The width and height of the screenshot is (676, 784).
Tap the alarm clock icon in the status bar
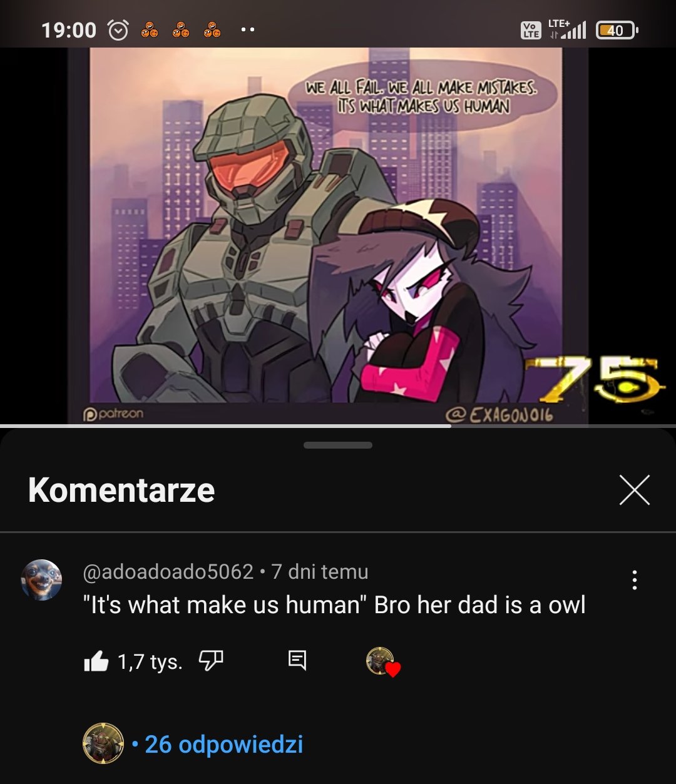coord(118,30)
